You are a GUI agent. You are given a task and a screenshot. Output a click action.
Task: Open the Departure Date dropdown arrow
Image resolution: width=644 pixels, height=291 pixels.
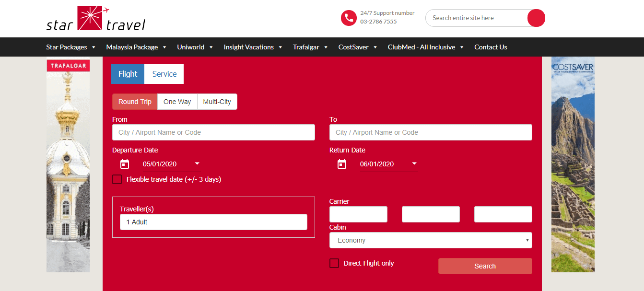tap(197, 163)
